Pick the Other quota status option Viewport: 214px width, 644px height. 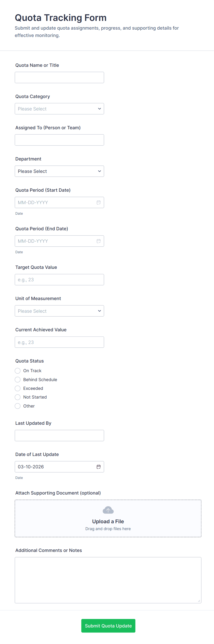point(17,406)
